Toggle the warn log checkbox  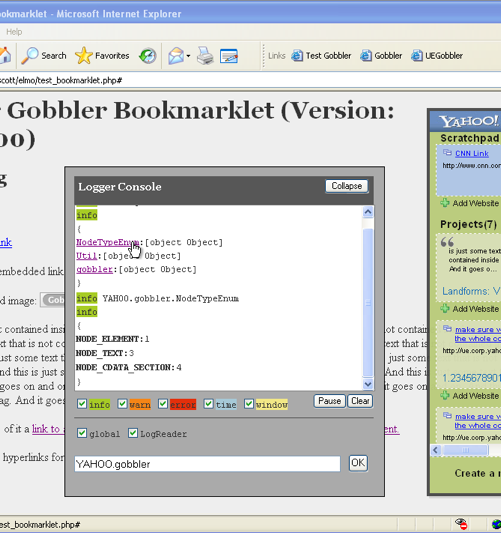click(x=122, y=404)
